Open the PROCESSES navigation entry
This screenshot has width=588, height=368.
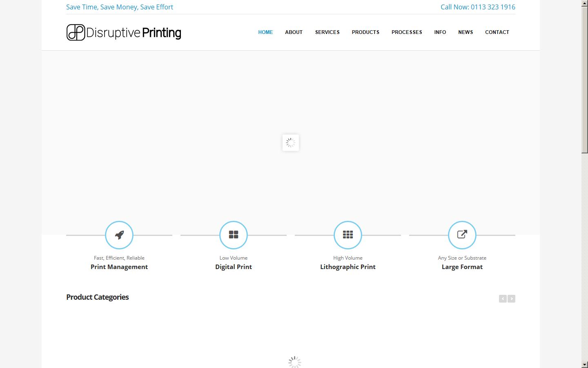tap(407, 32)
